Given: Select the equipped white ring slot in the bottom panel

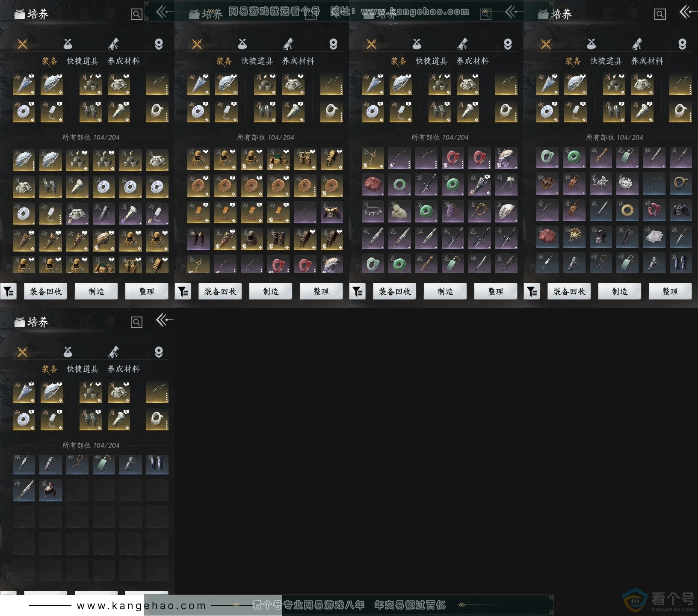Looking at the screenshot, I should pos(157,420).
